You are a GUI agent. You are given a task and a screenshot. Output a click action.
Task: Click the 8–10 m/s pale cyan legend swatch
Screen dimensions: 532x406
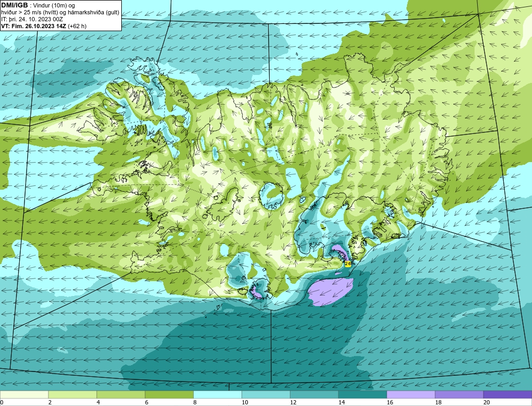pos(218,394)
